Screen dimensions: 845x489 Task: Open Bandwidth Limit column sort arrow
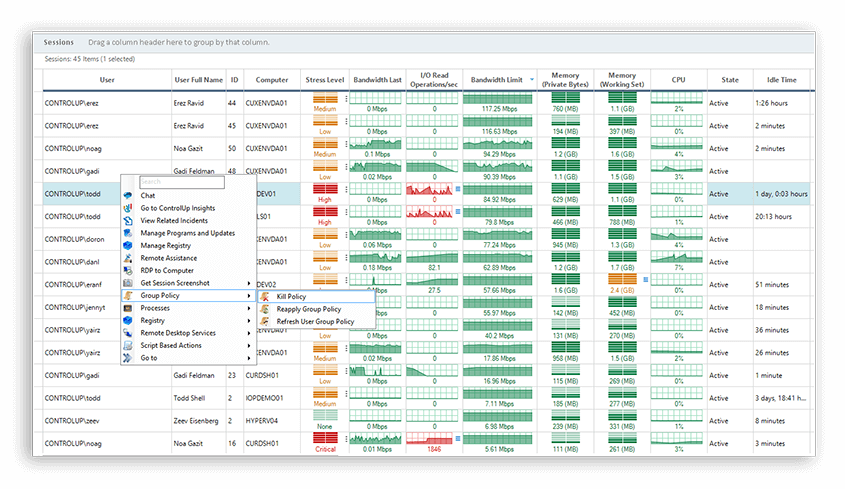tap(532, 80)
